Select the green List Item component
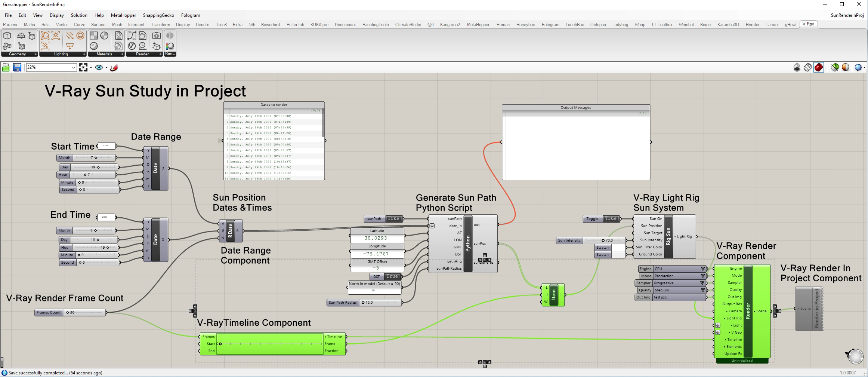 coord(554,295)
